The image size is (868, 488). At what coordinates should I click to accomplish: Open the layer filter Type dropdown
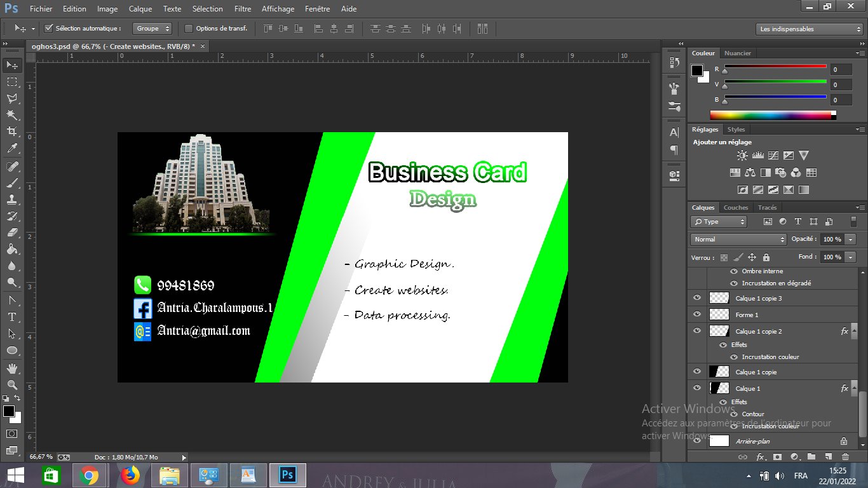[718, 221]
